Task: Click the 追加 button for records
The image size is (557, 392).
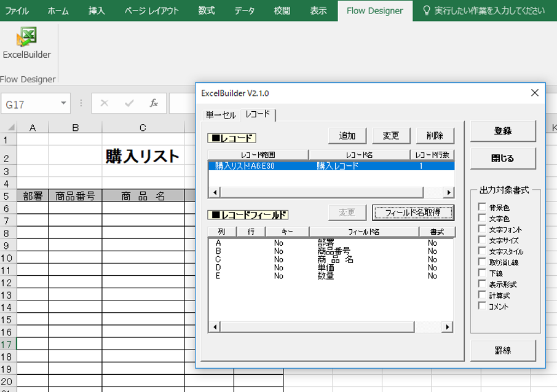Action: click(x=347, y=136)
